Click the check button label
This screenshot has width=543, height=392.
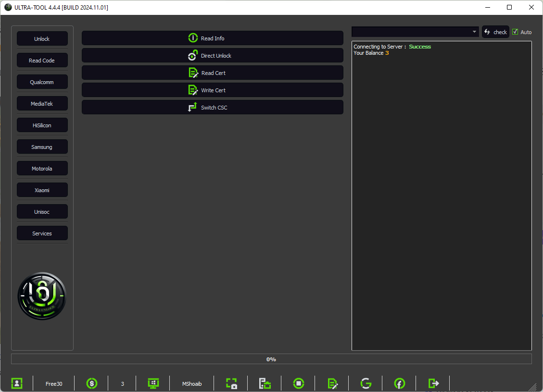(500, 32)
